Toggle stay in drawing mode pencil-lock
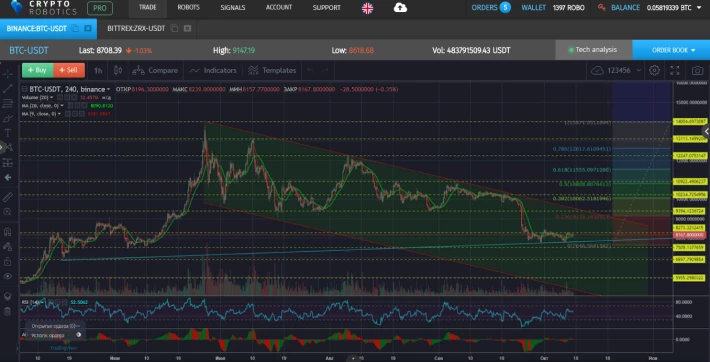The height and width of the screenshot is (362, 710). click(x=8, y=246)
